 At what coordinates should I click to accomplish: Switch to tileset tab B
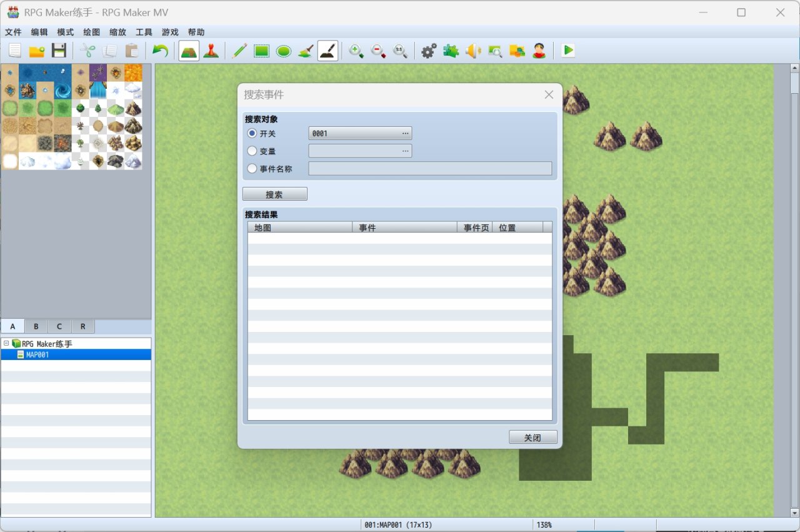36,326
